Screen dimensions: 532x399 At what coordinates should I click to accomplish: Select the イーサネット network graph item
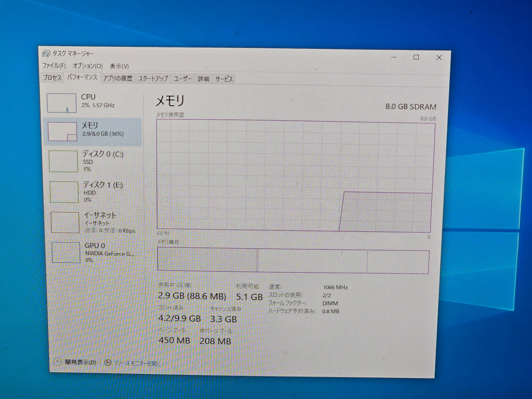(65, 223)
